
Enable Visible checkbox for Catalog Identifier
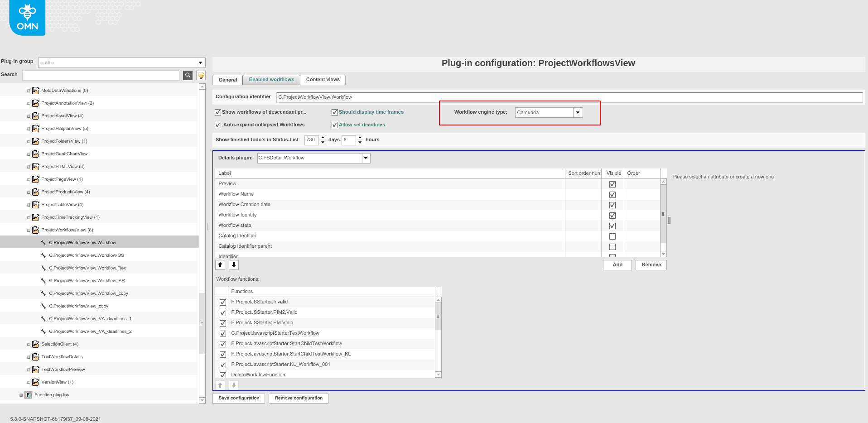point(612,236)
